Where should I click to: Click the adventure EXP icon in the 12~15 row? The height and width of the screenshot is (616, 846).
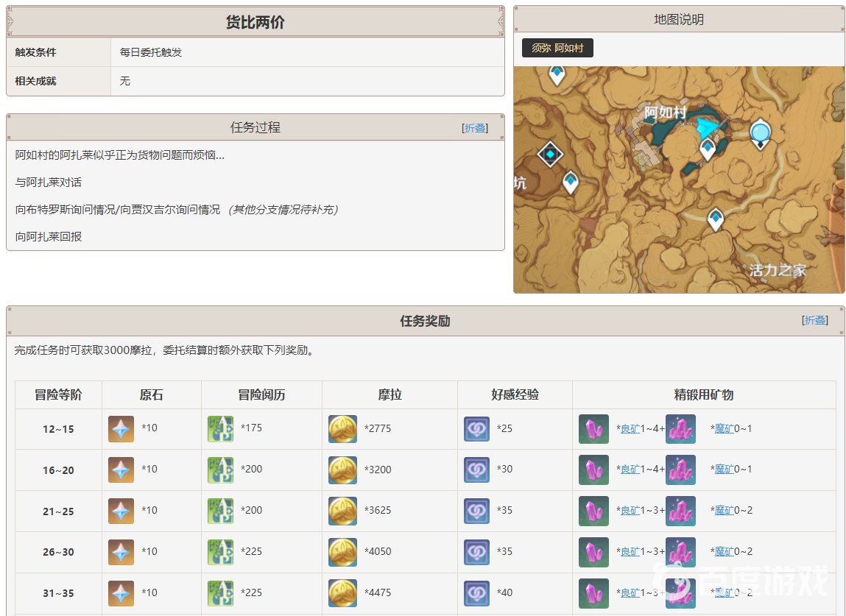221,429
